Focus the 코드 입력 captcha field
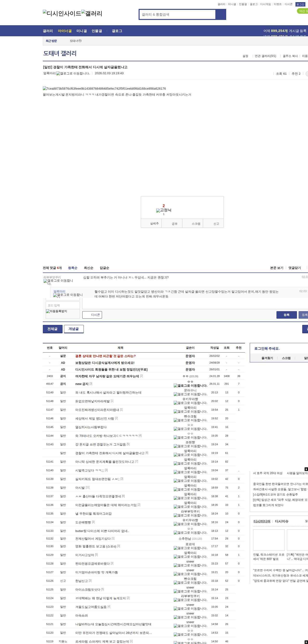Screen dimensions: 308x644 [63, 305]
